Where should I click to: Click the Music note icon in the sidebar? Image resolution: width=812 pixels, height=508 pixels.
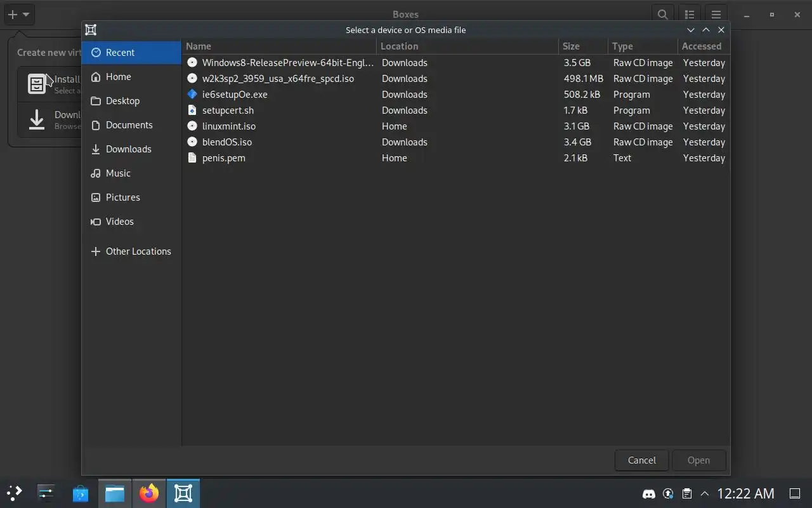pyautogui.click(x=96, y=173)
